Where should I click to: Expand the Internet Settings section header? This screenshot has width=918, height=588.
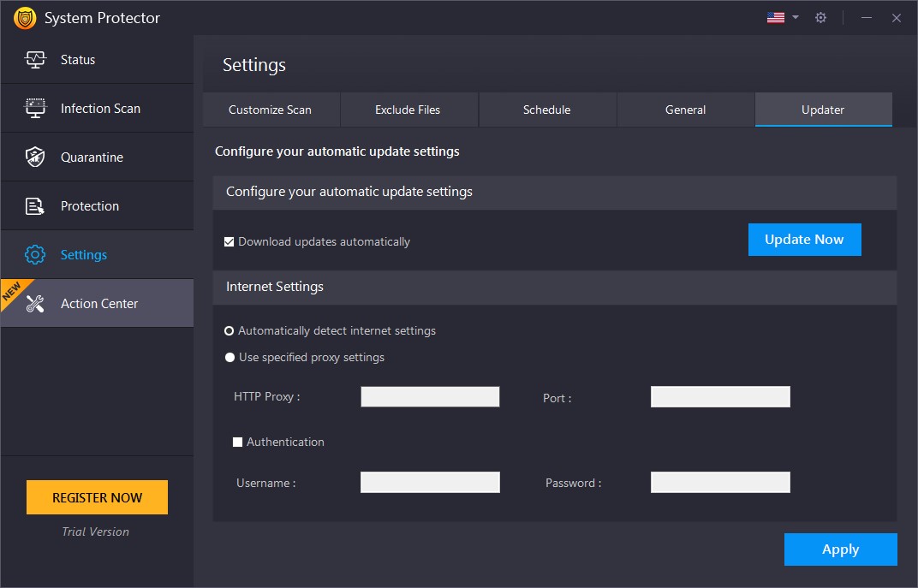[x=273, y=287]
